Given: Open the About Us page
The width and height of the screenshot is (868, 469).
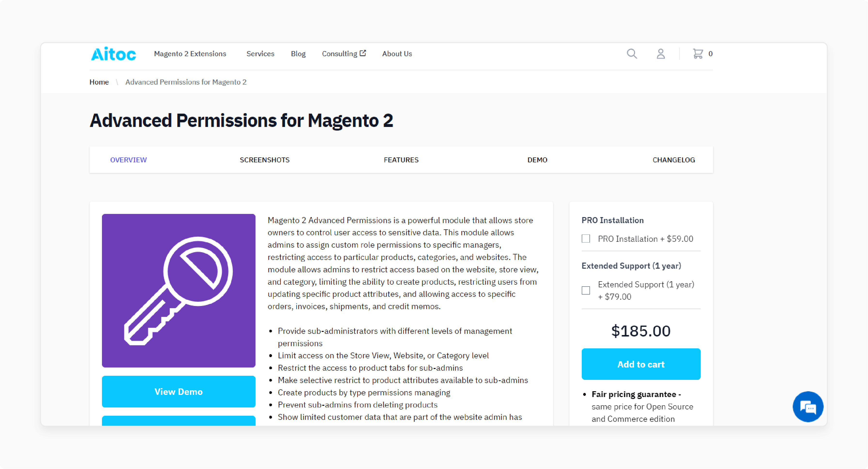Looking at the screenshot, I should point(397,54).
